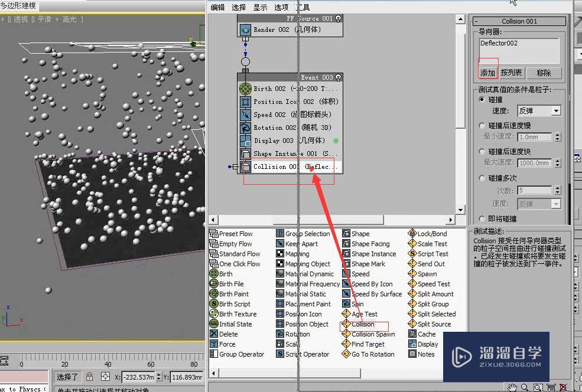Open the 显示 menu
The width and height of the screenshot is (582, 392).
260,7
